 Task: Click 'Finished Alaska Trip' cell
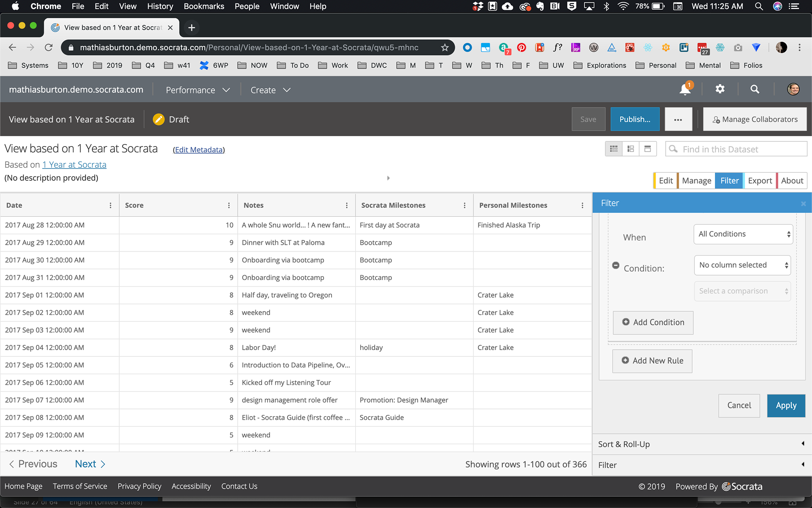point(532,225)
